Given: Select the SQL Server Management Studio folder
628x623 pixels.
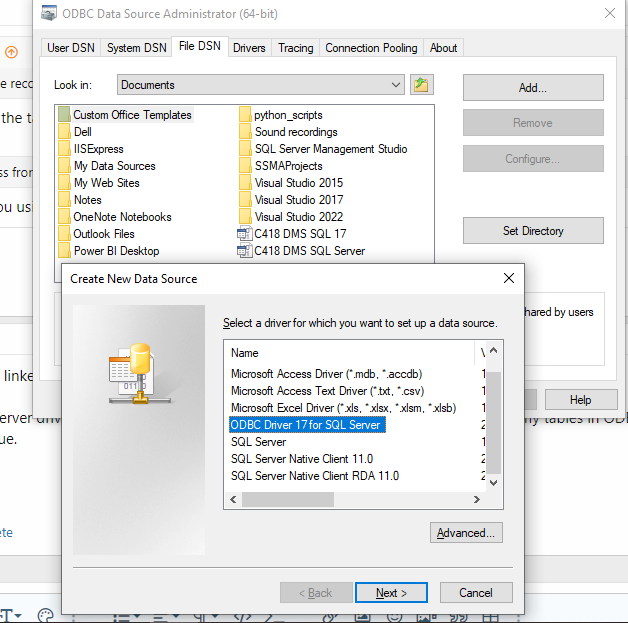Looking at the screenshot, I should pos(324,149).
